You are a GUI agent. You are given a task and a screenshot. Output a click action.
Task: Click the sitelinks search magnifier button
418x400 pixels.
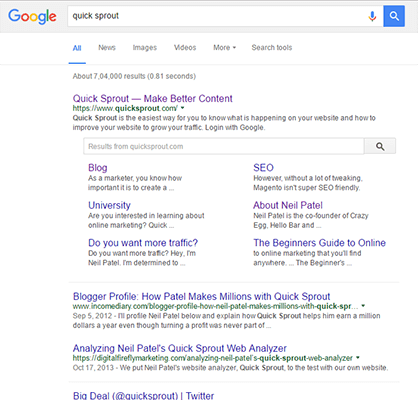point(380,146)
